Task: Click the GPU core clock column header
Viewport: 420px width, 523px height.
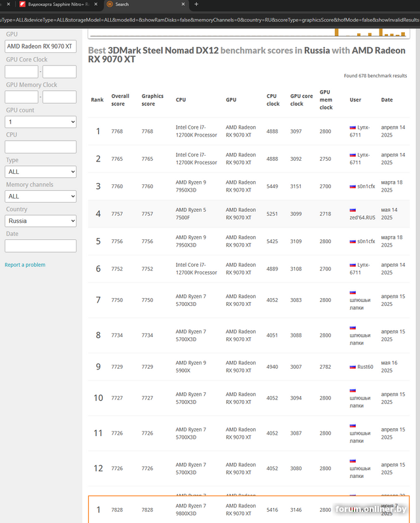Action: (302, 100)
